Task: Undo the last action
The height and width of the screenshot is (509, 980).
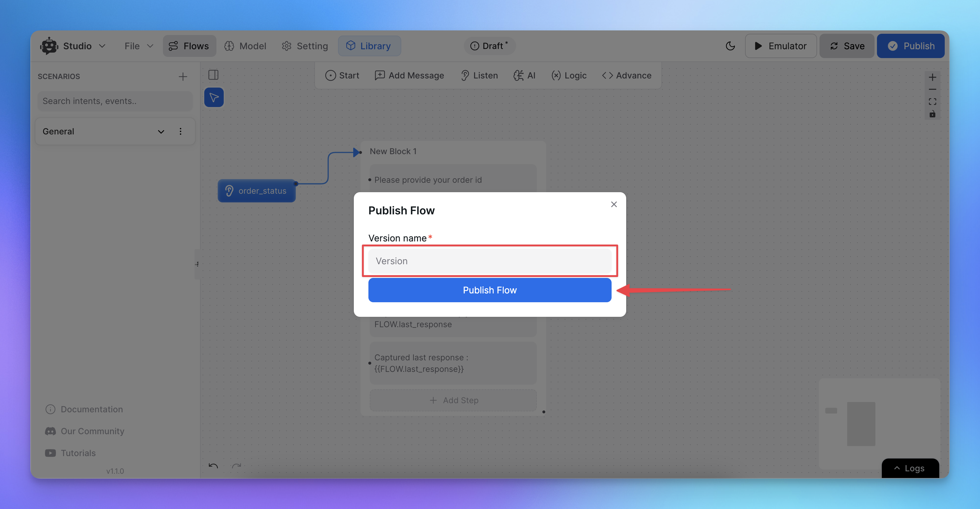Action: (213, 466)
